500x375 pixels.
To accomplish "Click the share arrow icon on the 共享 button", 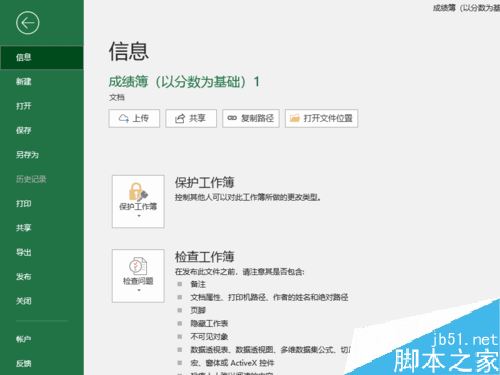I will [180, 118].
